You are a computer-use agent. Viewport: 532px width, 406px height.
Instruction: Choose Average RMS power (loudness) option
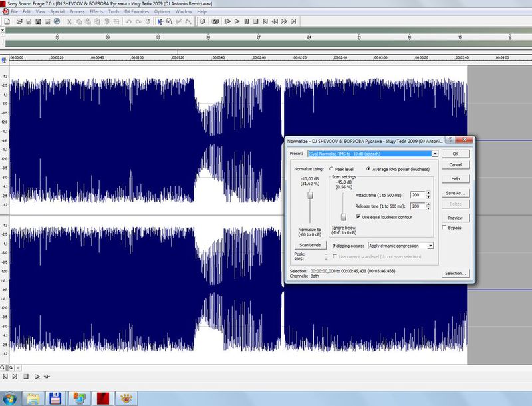[x=368, y=169]
